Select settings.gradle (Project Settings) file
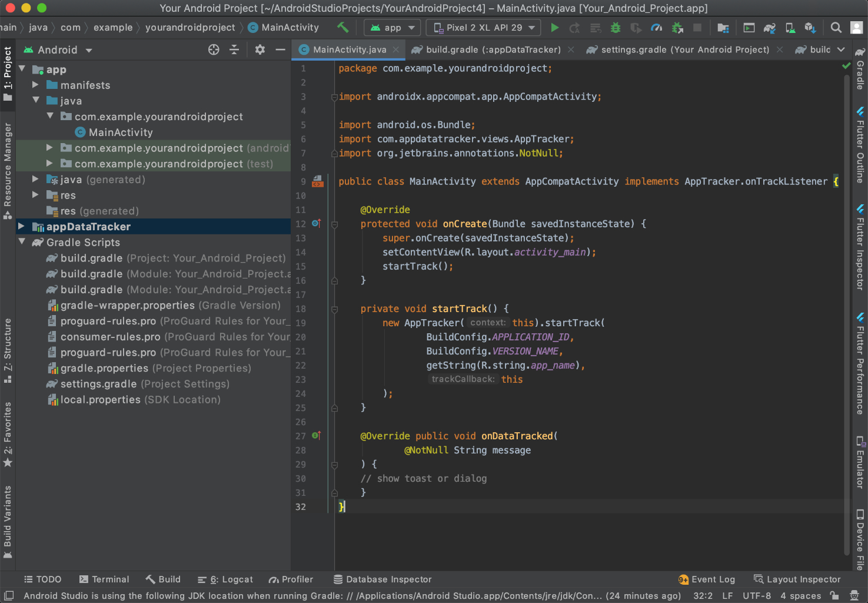Screen dimensions: 868x603 point(138,384)
